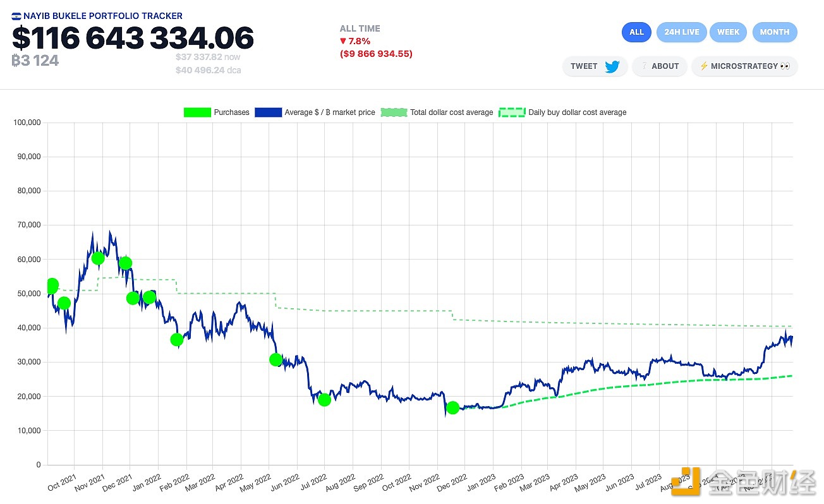Click the ($9 866 934.55) loss amount

click(376, 54)
